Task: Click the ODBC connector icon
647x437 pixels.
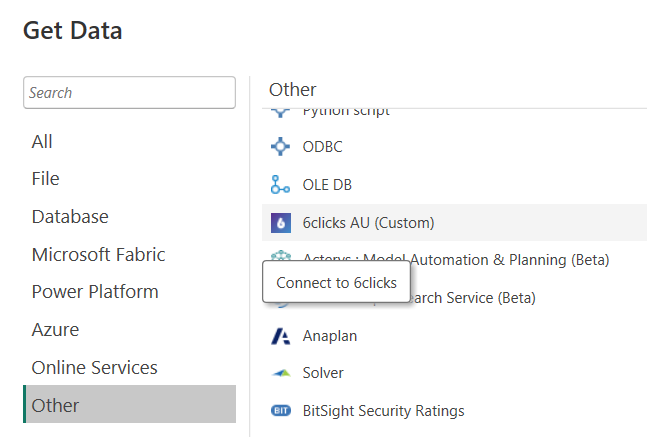Action: click(x=281, y=146)
